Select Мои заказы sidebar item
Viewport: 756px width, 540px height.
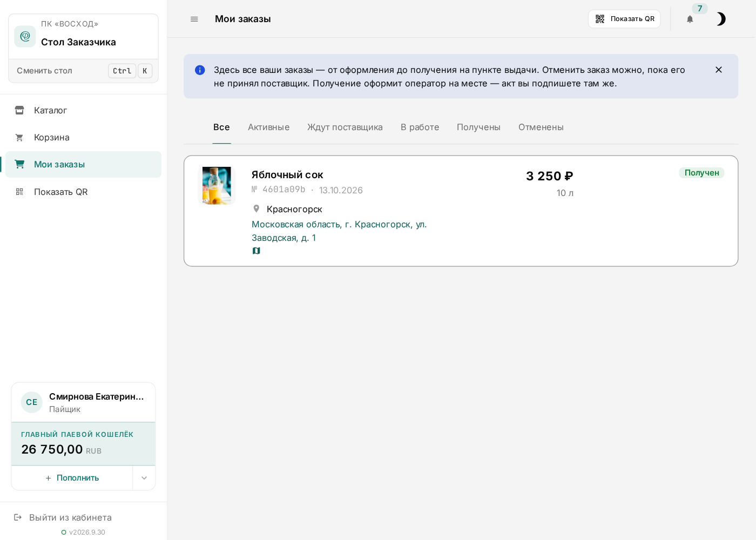point(83,164)
